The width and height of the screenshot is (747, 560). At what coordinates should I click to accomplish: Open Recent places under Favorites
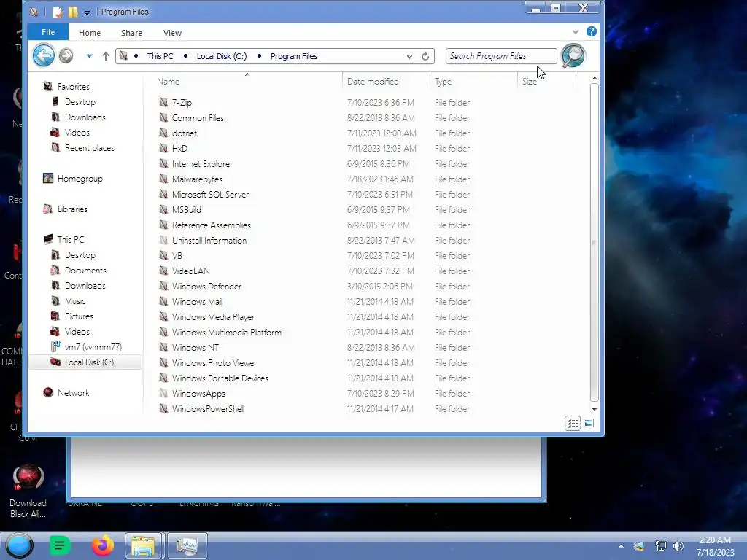pyautogui.click(x=90, y=148)
